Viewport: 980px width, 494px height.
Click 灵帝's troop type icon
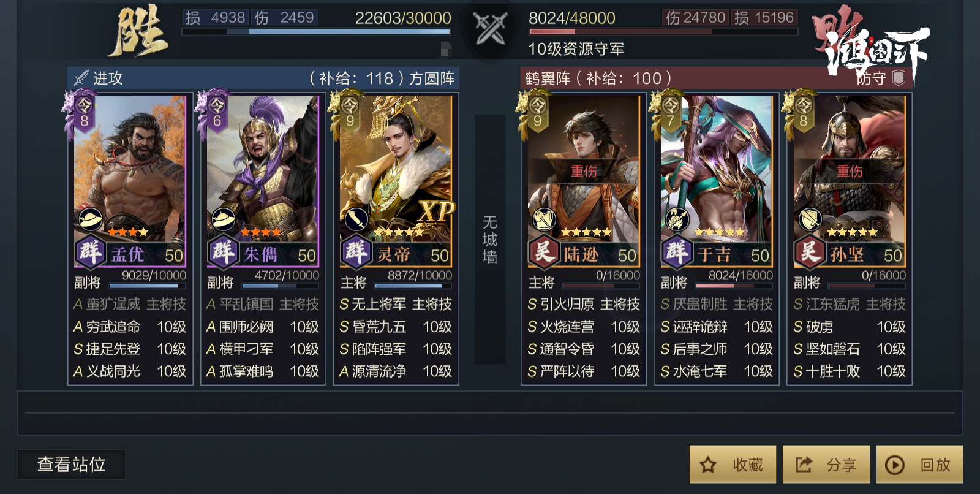pyautogui.click(x=356, y=219)
